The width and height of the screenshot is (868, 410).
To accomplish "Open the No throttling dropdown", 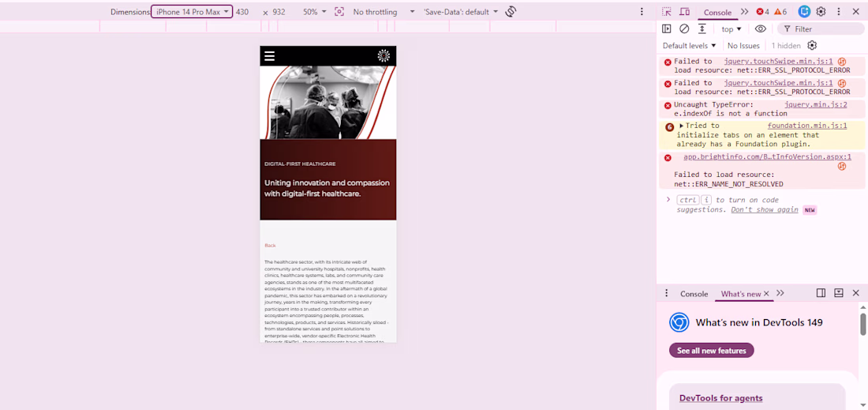I will pyautogui.click(x=383, y=12).
